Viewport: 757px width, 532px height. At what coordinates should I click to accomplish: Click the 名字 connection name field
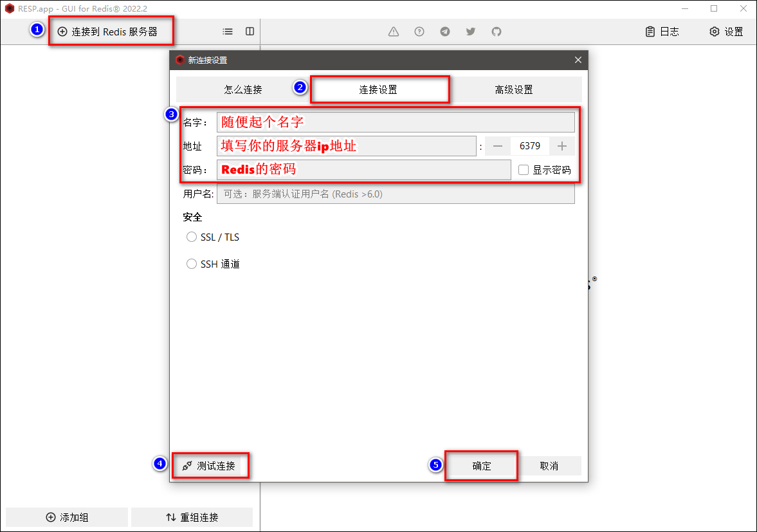coord(396,122)
